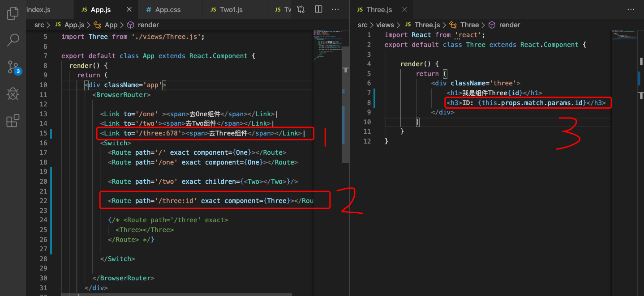The width and height of the screenshot is (644, 296).
Task: Click render breadcrumb in right editor
Action: pyautogui.click(x=505, y=25)
